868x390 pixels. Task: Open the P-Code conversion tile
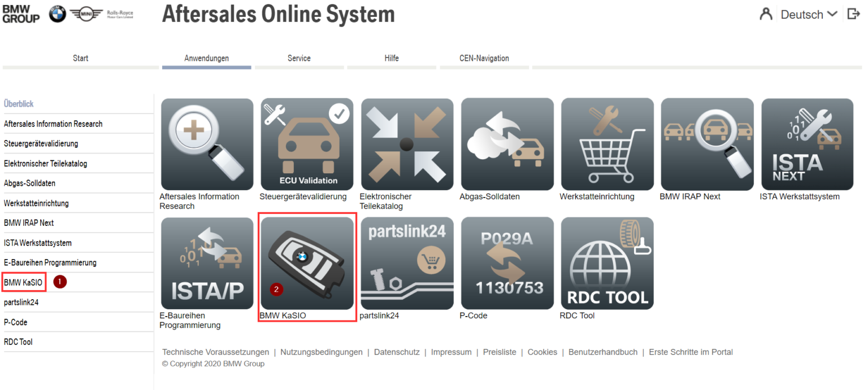click(507, 263)
